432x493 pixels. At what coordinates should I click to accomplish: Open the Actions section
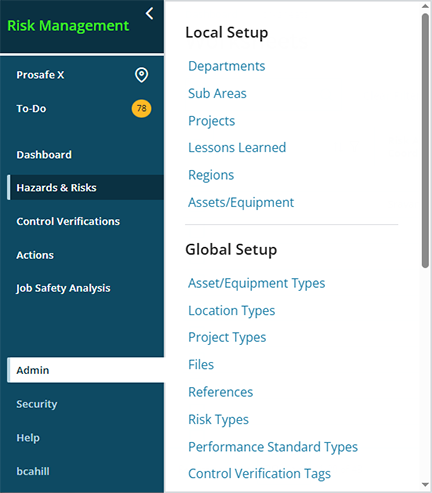[35, 255]
